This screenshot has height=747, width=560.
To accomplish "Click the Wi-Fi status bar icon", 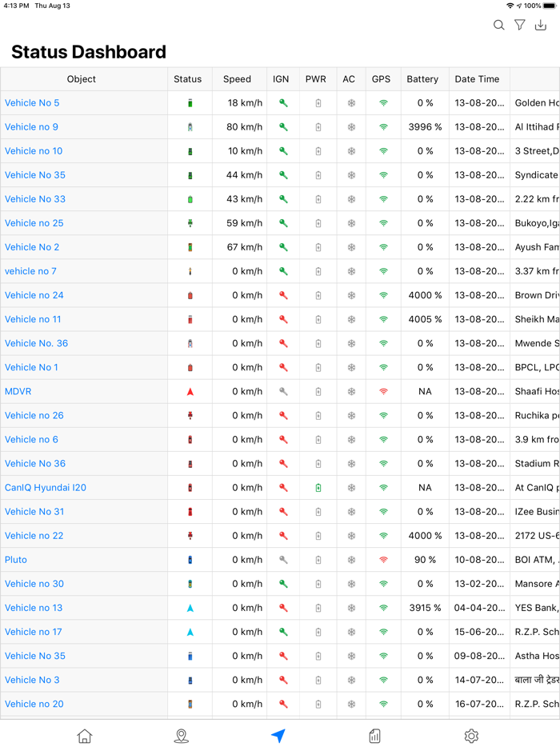I will pos(510,6).
